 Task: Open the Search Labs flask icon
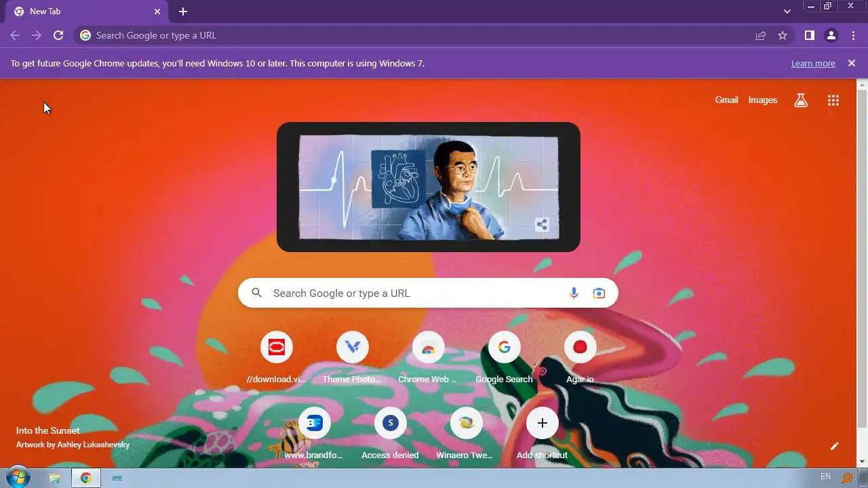pyautogui.click(x=801, y=100)
